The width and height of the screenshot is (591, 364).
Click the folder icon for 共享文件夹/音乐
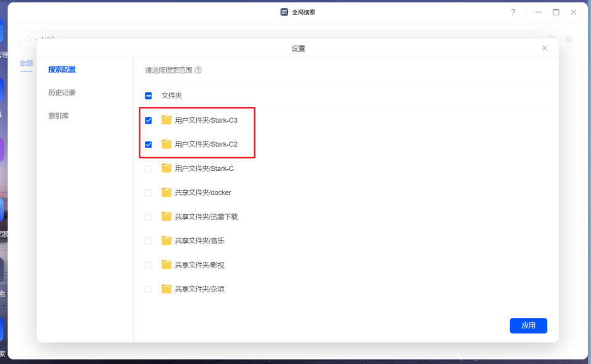(166, 240)
